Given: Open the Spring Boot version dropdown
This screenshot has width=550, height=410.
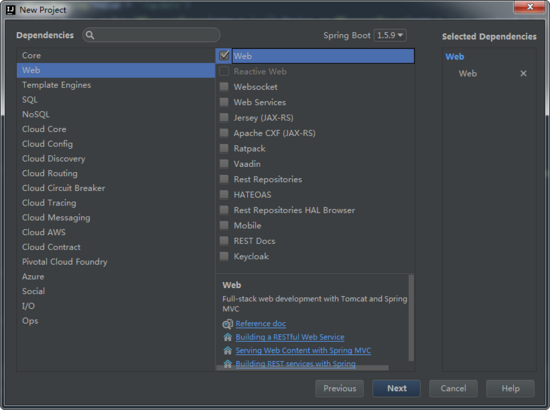Looking at the screenshot, I should pyautogui.click(x=390, y=35).
